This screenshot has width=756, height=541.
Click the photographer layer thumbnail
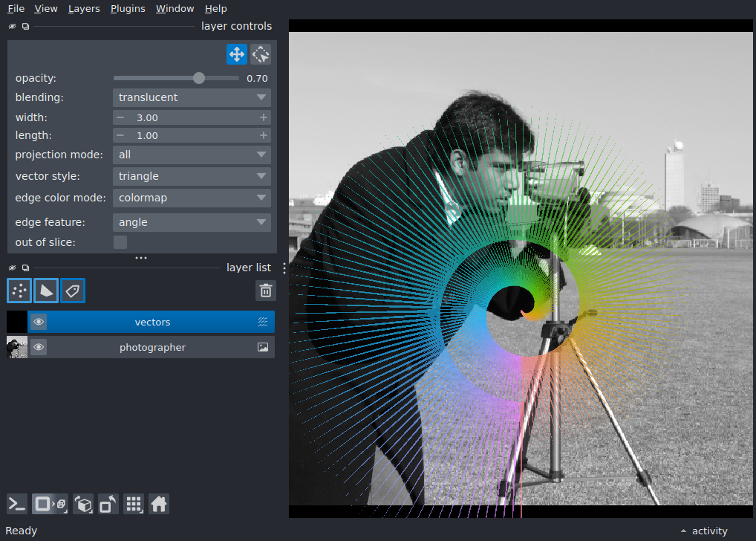tap(17, 347)
